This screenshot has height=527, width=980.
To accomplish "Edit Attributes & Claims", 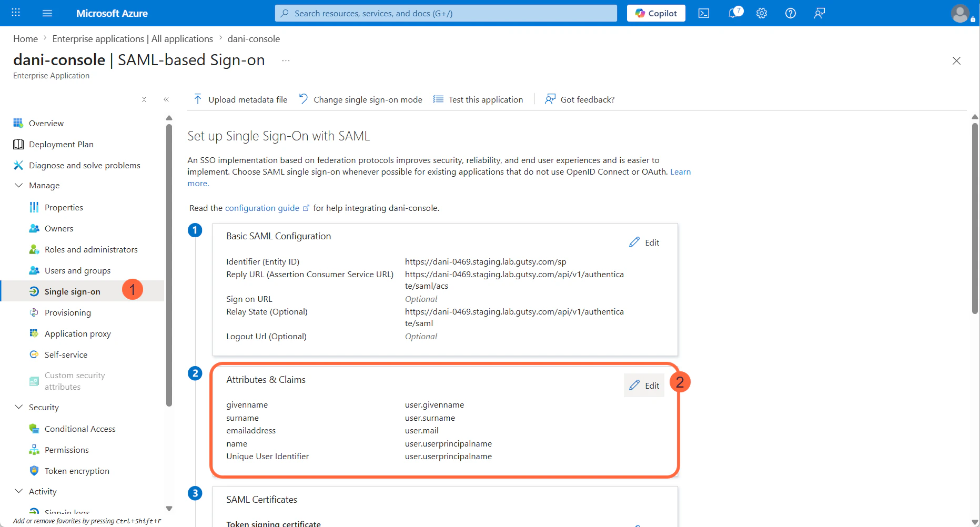I will [644, 386].
